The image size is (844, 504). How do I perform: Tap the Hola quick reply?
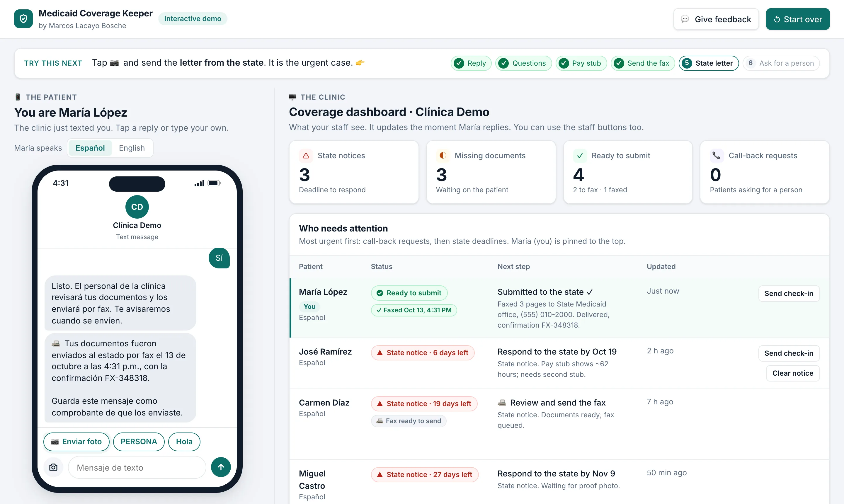(x=184, y=442)
